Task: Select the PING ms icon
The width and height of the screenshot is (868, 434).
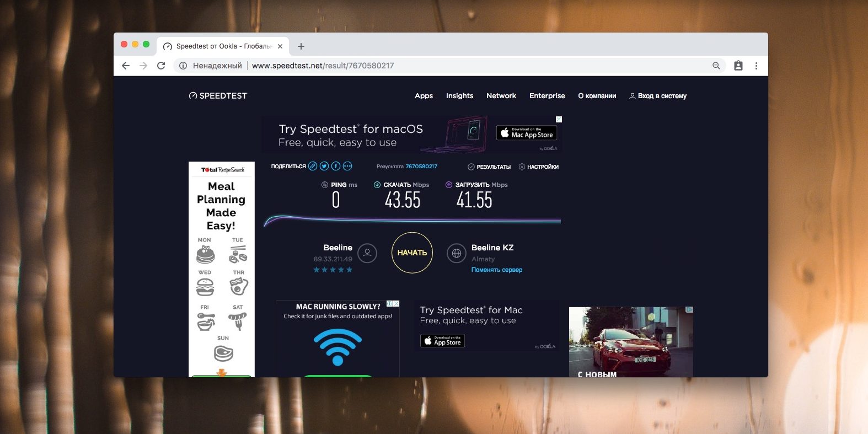Action: tap(325, 185)
